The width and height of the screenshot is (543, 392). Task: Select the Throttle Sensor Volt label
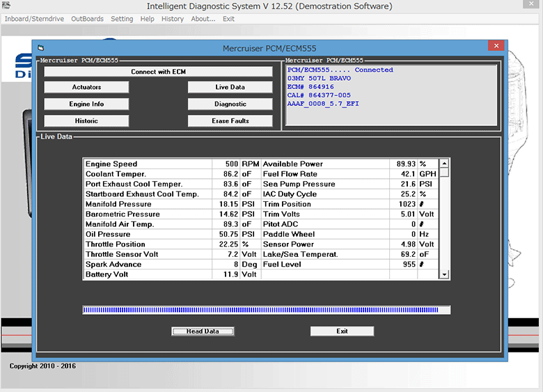coord(122,254)
